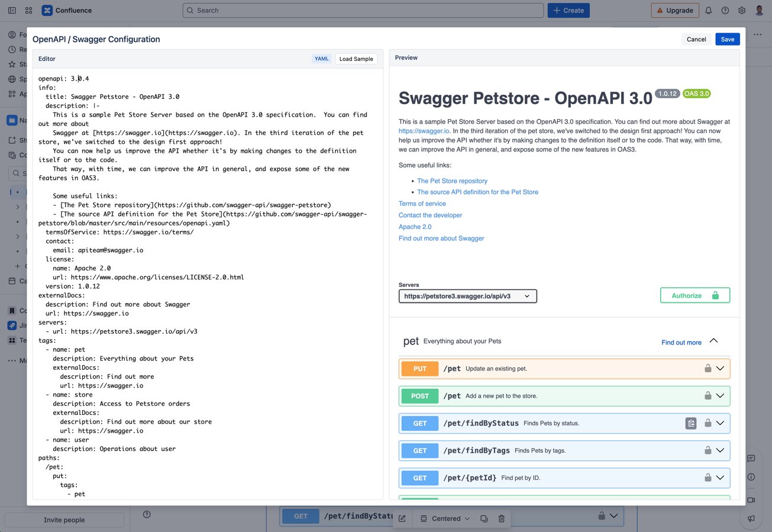Image resolution: width=772 pixels, height=532 pixels.
Task: Open the Confluence settings gear
Action: pos(741,10)
